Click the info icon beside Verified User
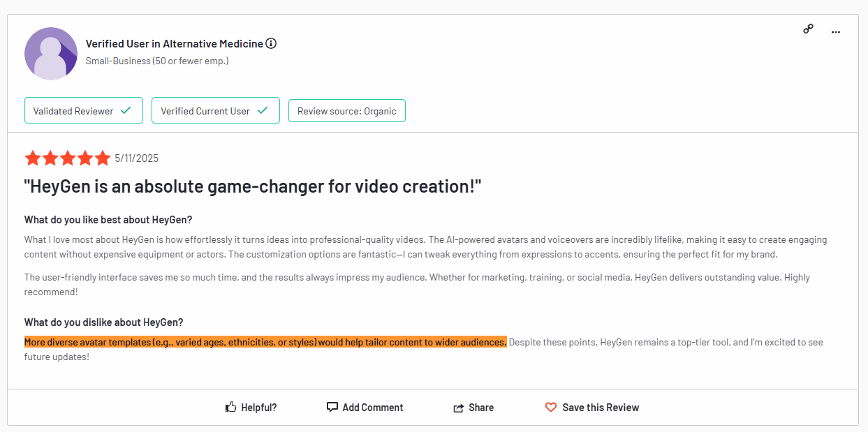Viewport: 868px width, 432px height. pyautogui.click(x=271, y=43)
